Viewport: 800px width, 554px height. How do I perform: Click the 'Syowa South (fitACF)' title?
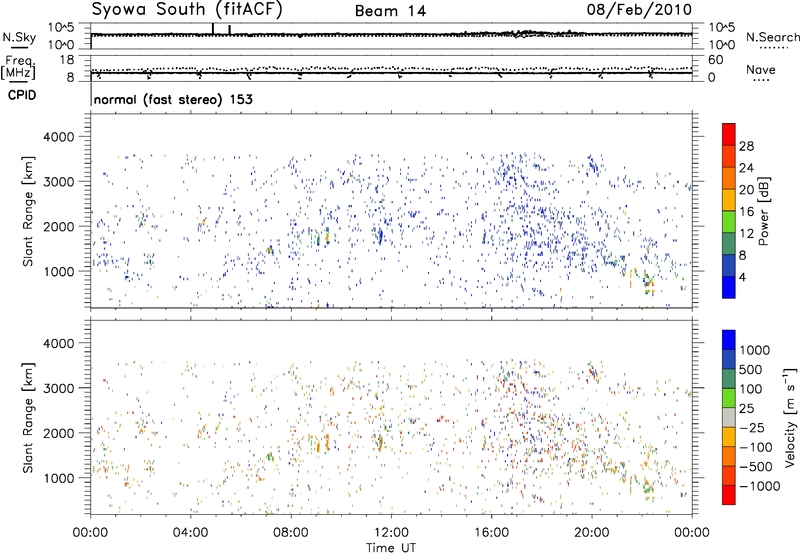pos(187,10)
